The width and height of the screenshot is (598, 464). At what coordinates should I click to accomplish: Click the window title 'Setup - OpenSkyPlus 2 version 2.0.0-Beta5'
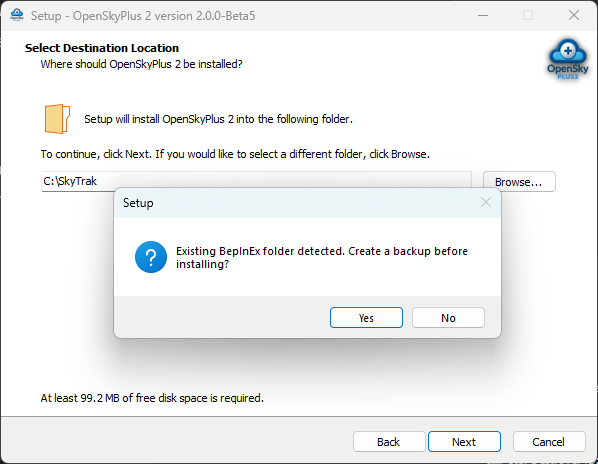(x=143, y=16)
